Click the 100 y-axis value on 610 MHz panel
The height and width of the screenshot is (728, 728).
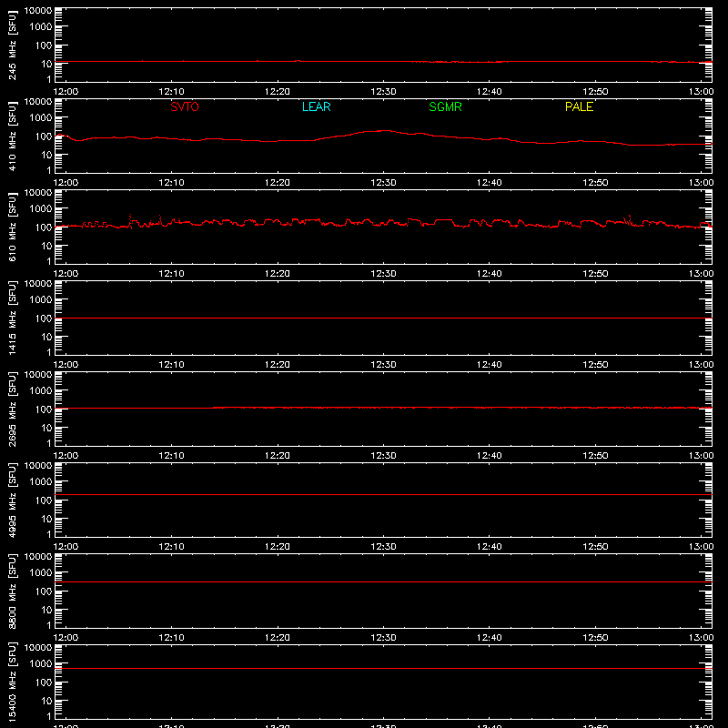point(44,227)
